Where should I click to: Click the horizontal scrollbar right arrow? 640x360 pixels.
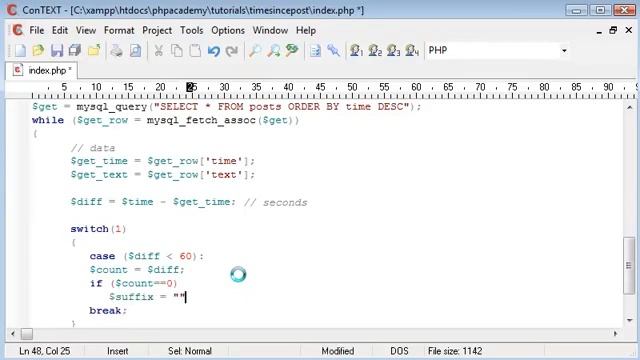tap(616, 334)
